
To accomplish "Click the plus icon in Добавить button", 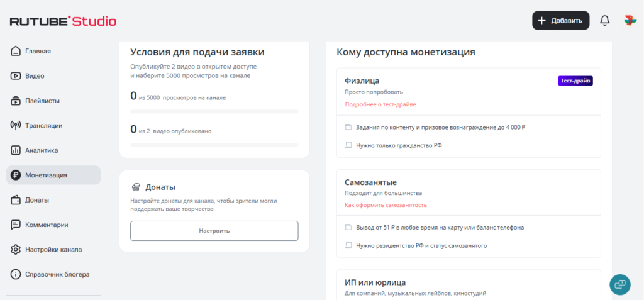I will (541, 21).
